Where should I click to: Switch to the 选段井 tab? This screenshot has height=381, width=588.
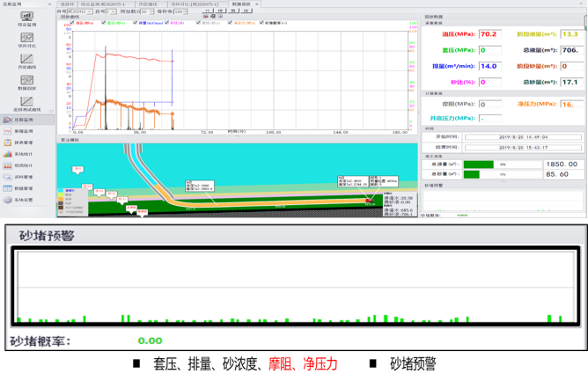click(x=68, y=4)
